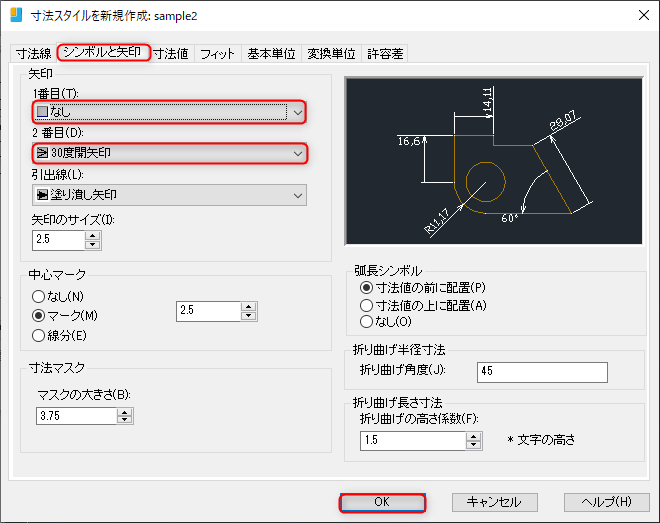Click the キャンセル button

(x=495, y=502)
